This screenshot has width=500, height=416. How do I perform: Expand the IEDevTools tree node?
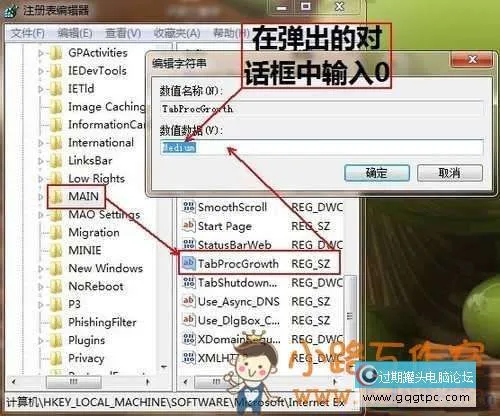tap(40, 71)
